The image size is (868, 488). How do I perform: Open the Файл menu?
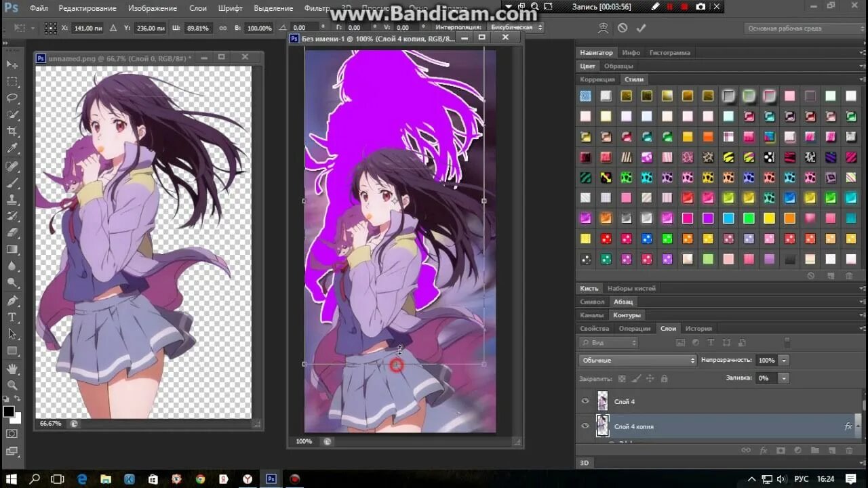click(39, 8)
